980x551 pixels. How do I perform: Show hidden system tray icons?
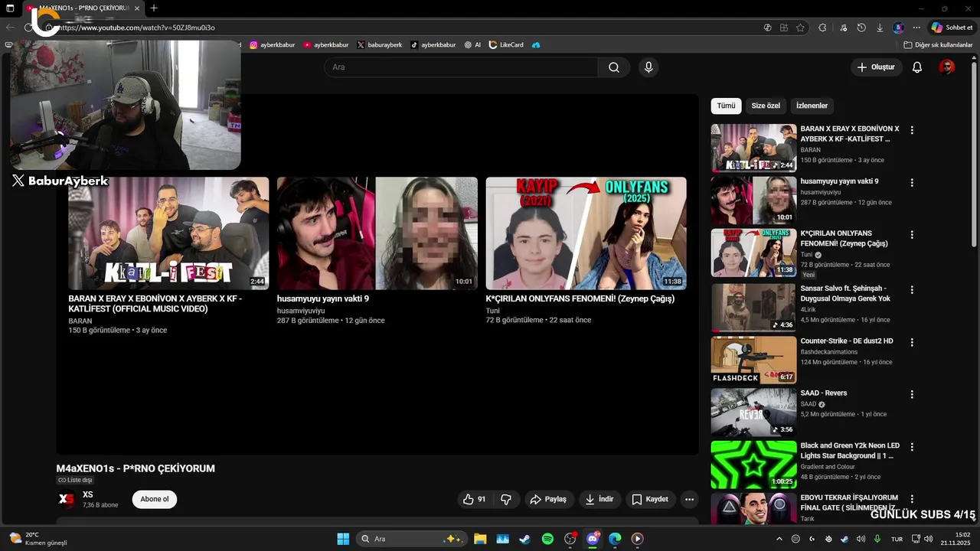pos(779,539)
